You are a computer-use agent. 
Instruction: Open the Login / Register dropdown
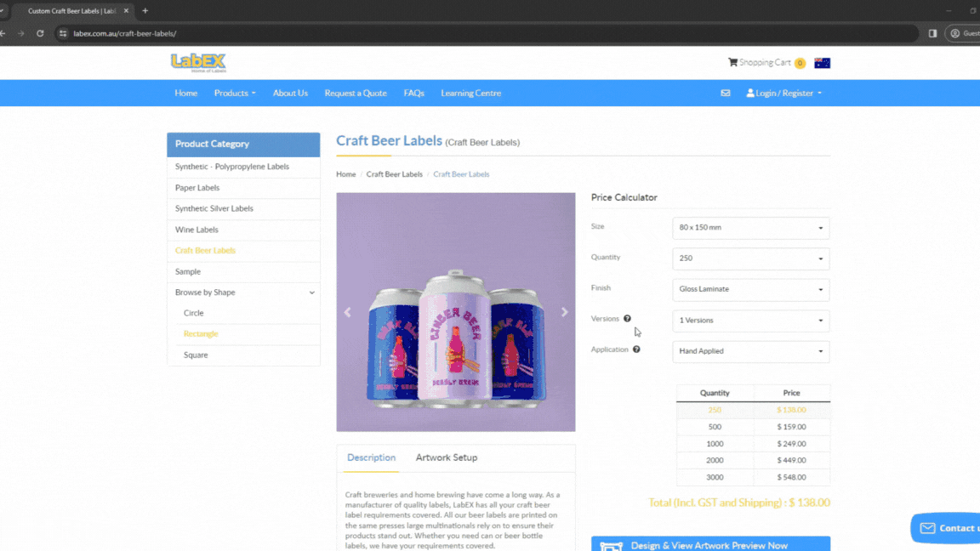click(x=782, y=93)
